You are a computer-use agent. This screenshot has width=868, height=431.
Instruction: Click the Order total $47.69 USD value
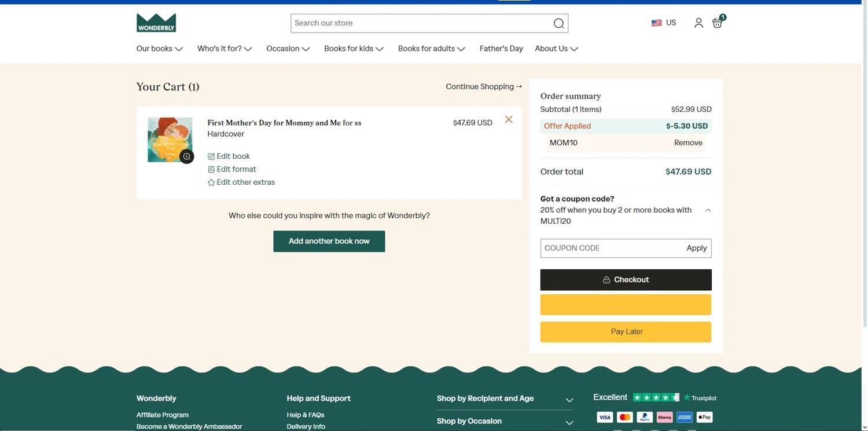pos(689,172)
